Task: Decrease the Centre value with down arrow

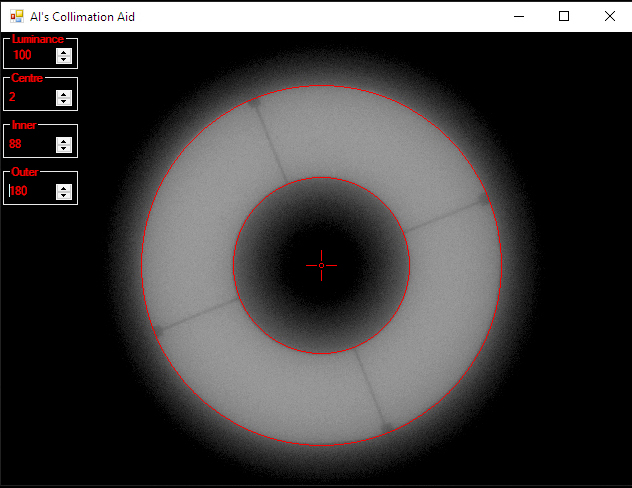Action: click(64, 102)
